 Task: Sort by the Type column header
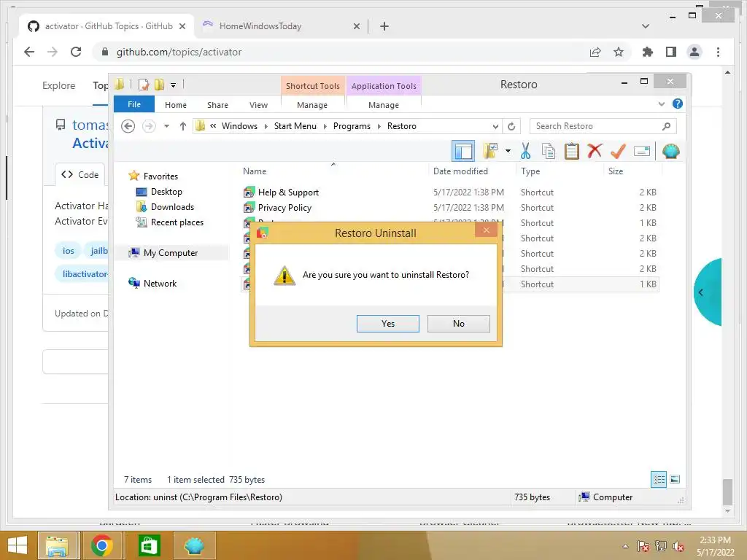[x=530, y=171]
